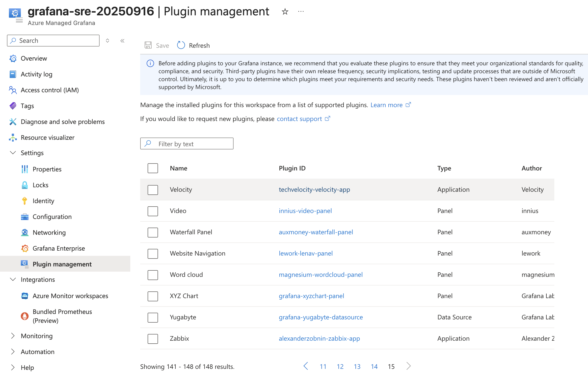Check the Velocity plugin checkbox
The height and width of the screenshot is (379, 588).
[x=153, y=190]
